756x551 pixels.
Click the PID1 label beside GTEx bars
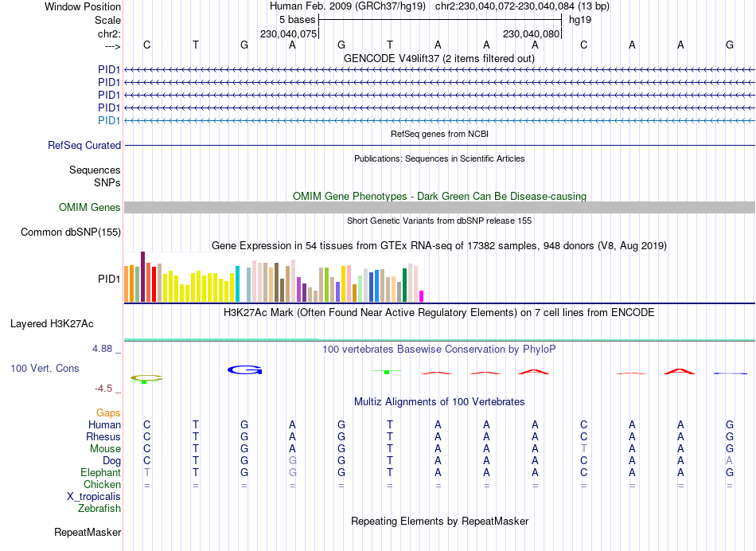pos(108,279)
